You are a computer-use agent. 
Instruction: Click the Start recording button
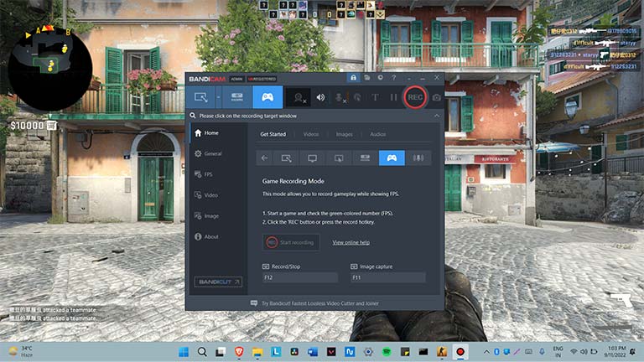[291, 242]
